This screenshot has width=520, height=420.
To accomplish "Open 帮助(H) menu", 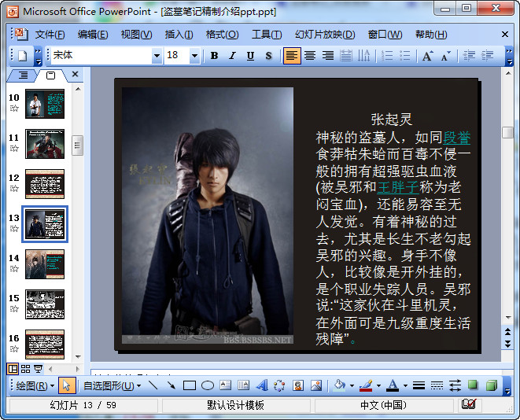I will (431, 34).
